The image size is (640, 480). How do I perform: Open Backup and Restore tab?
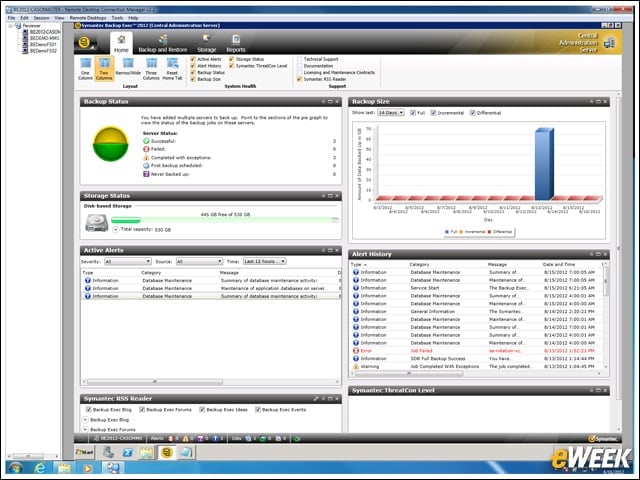point(163,44)
